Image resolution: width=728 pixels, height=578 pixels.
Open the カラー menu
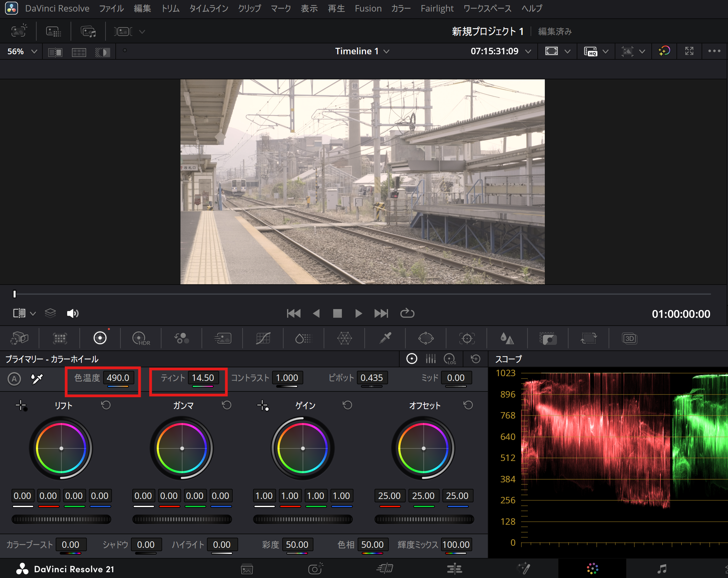(x=401, y=8)
